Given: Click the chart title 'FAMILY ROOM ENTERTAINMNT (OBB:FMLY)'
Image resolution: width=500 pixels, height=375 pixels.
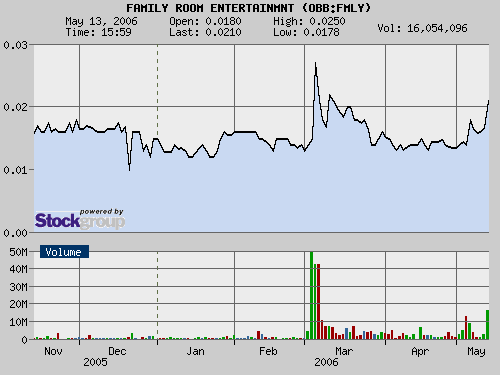Looking at the screenshot, I should pos(248,8).
